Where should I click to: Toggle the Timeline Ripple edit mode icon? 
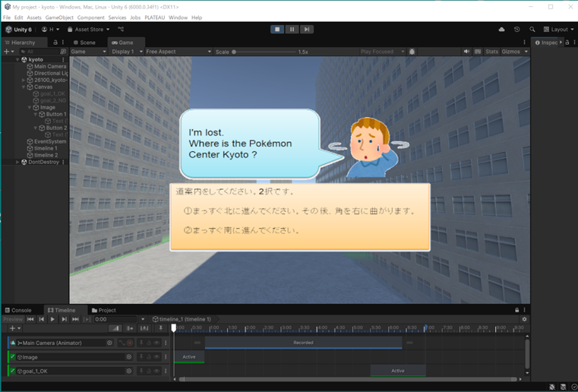(x=130, y=328)
